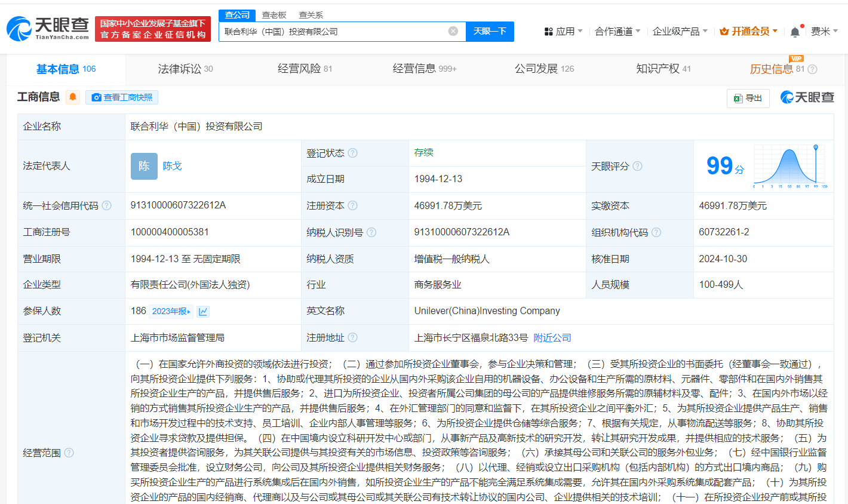This screenshot has width=848, height=504.
Task: Open the notification bell in header
Action: click(x=795, y=32)
